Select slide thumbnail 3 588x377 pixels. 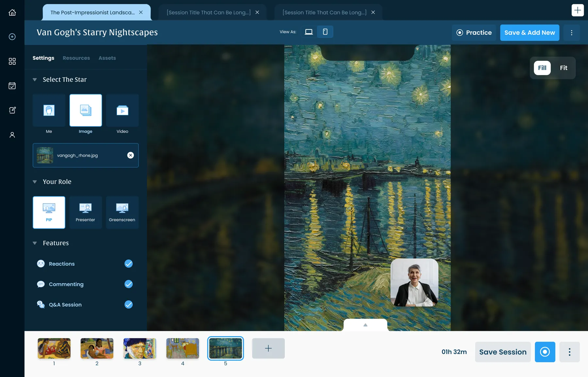pyautogui.click(x=140, y=348)
